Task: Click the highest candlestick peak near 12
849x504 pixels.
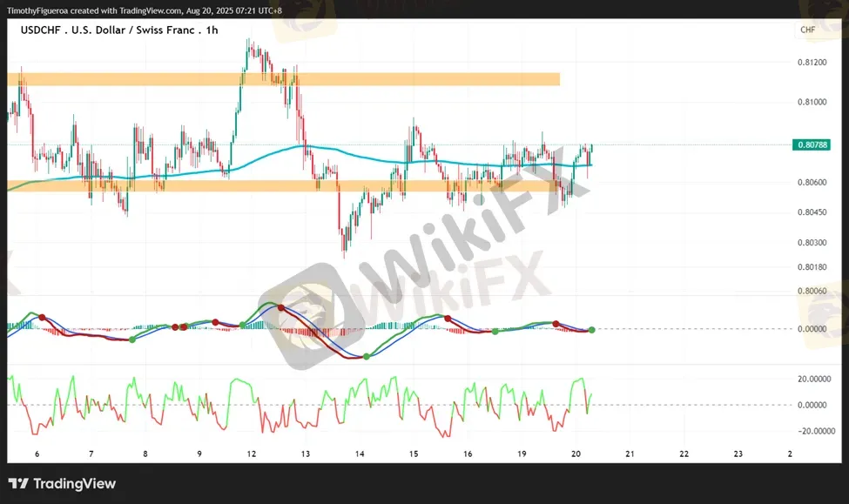Action: 249,40
